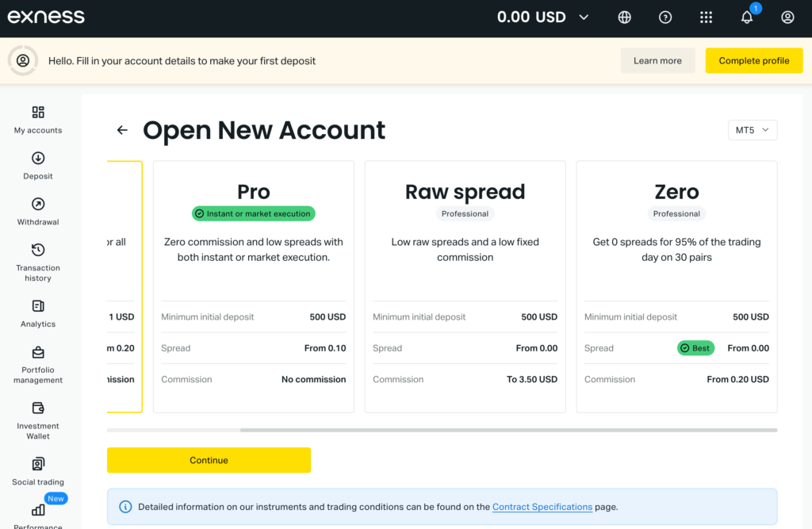The width and height of the screenshot is (812, 529).
Task: Click 'To 3.50 USD' commission value
Action: [x=532, y=379]
